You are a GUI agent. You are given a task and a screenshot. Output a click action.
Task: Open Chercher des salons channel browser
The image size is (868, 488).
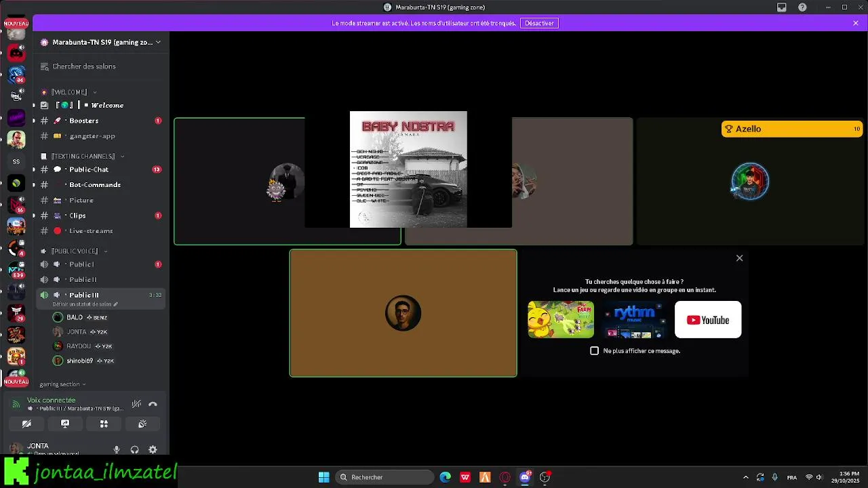click(100, 66)
